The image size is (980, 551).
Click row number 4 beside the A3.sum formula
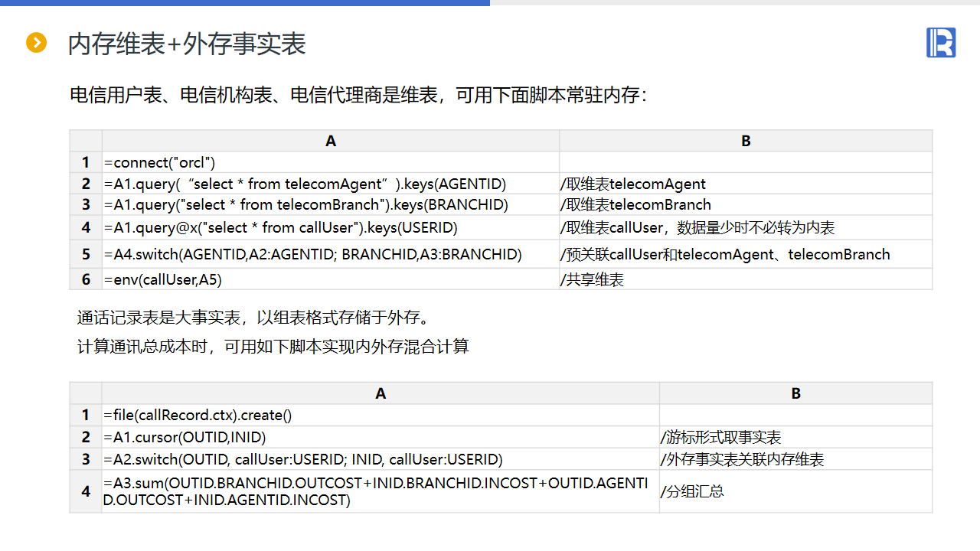[x=86, y=491]
